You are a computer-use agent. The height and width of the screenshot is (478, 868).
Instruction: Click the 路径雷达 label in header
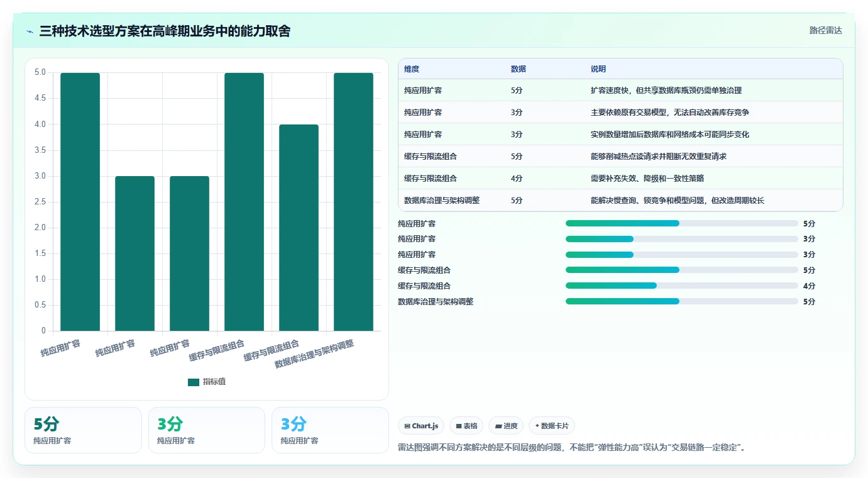click(x=825, y=30)
